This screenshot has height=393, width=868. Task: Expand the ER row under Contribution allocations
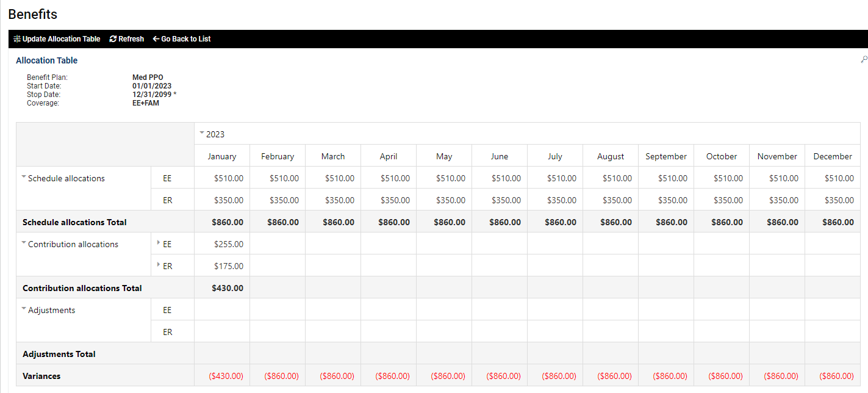(x=159, y=265)
